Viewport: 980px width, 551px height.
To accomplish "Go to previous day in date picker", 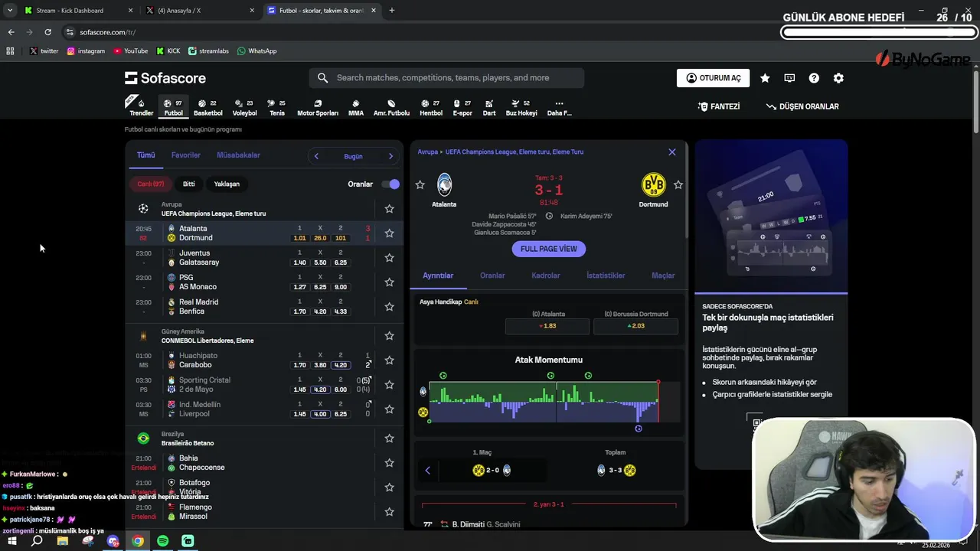I will (316, 156).
